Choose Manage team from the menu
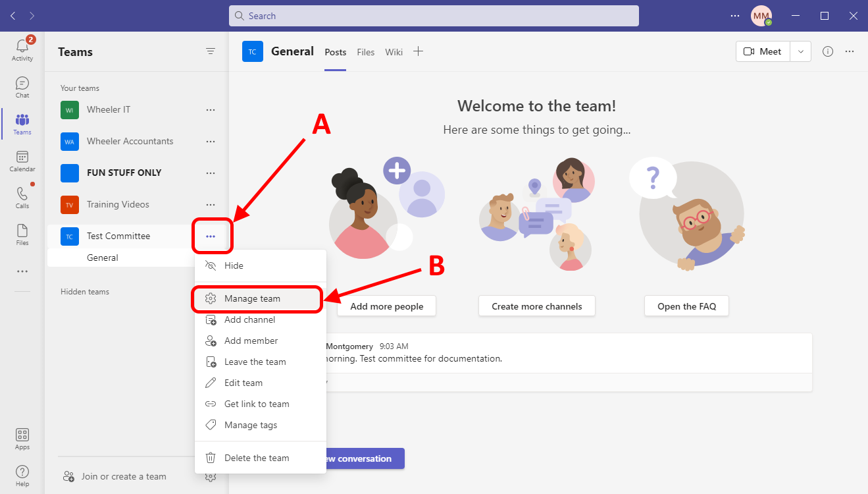The image size is (868, 494). (x=261, y=298)
